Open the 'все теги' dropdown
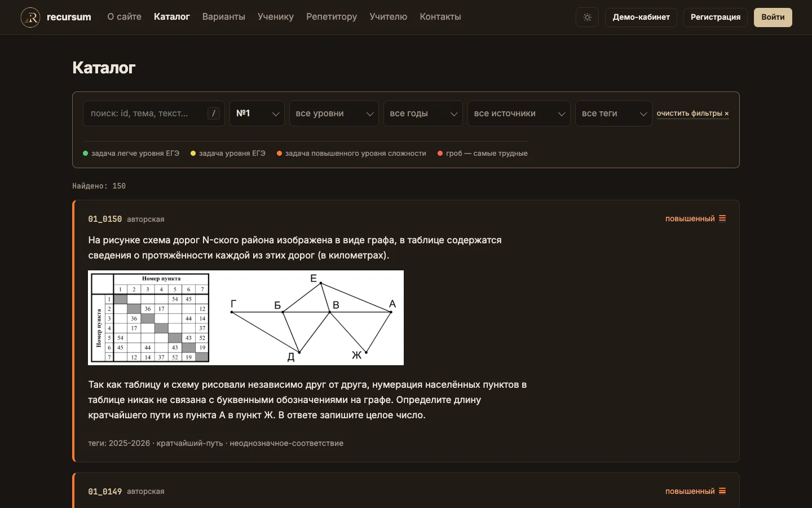This screenshot has width=812, height=508. click(x=614, y=113)
